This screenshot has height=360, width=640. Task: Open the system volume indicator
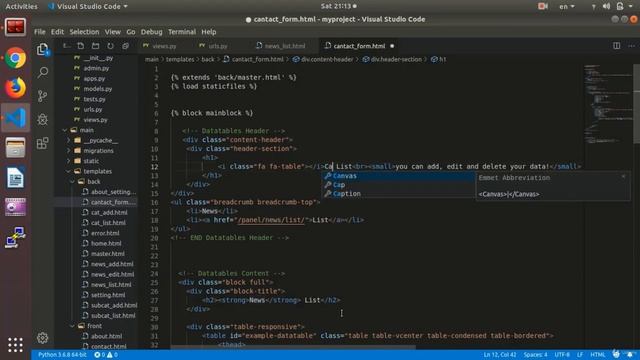tap(607, 6)
